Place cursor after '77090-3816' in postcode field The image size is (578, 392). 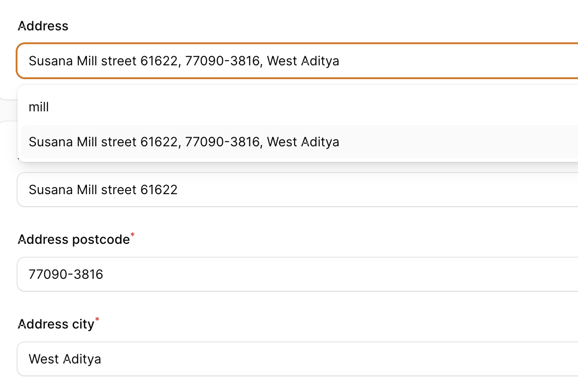point(104,275)
